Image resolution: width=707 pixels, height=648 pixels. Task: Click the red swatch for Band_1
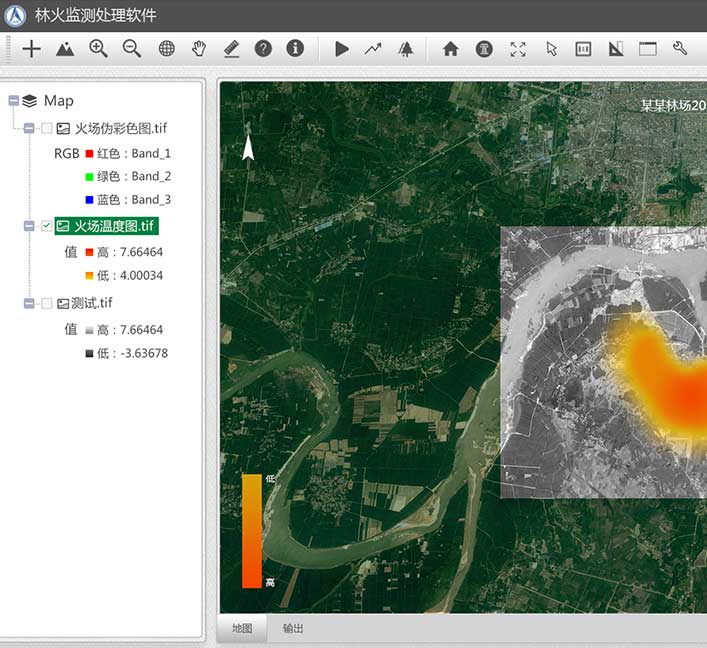coord(89,154)
